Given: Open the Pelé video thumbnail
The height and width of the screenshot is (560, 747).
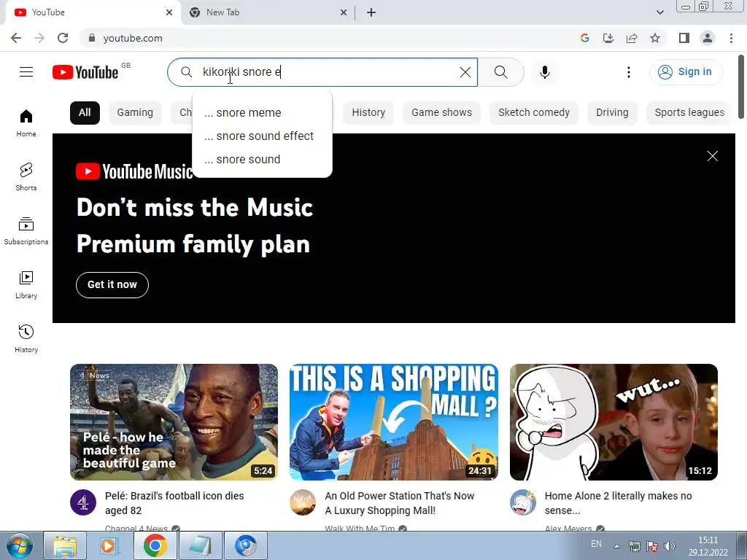Looking at the screenshot, I should pos(174,422).
